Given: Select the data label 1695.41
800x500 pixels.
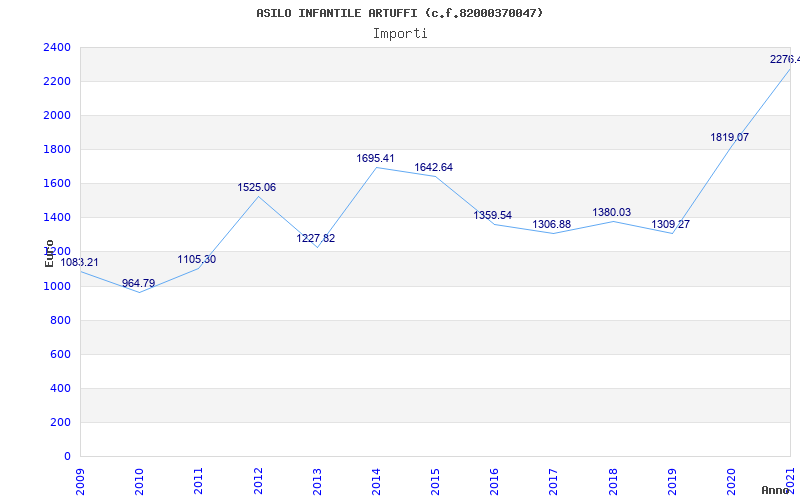Looking at the screenshot, I should [376, 159].
